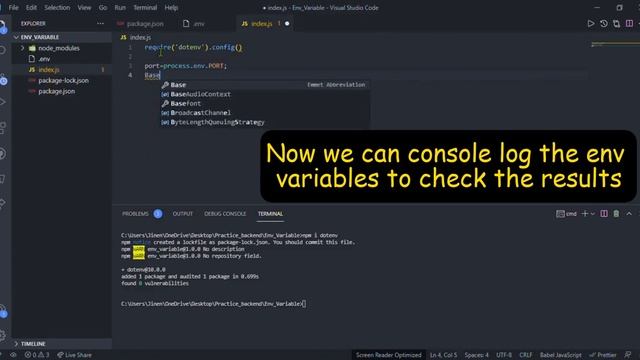Open the Selection menu

point(57,7)
